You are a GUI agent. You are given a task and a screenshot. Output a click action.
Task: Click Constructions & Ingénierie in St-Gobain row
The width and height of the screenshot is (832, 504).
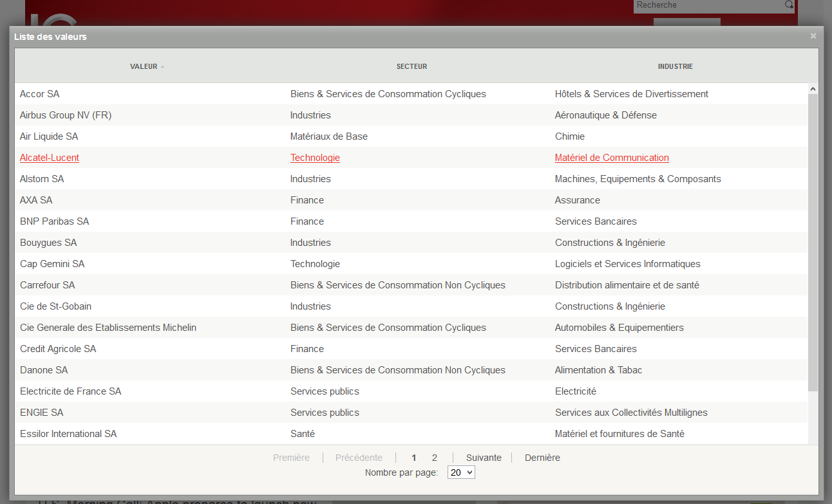point(610,306)
